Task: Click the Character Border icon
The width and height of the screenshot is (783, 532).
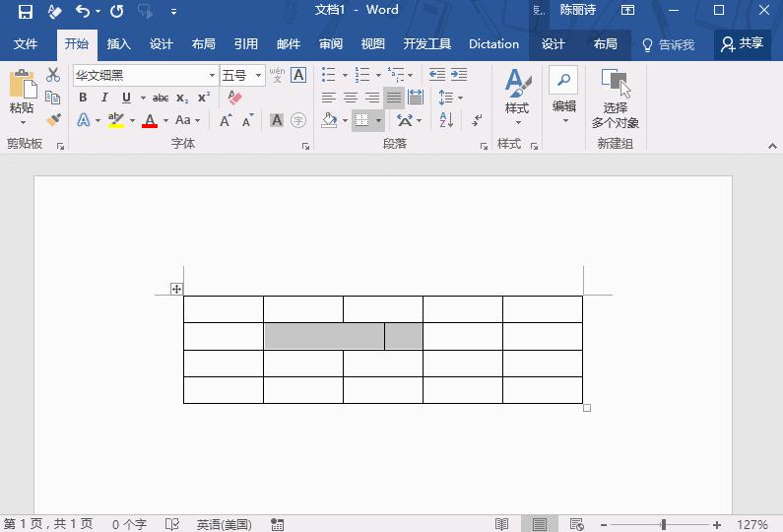Action: pyautogui.click(x=298, y=75)
